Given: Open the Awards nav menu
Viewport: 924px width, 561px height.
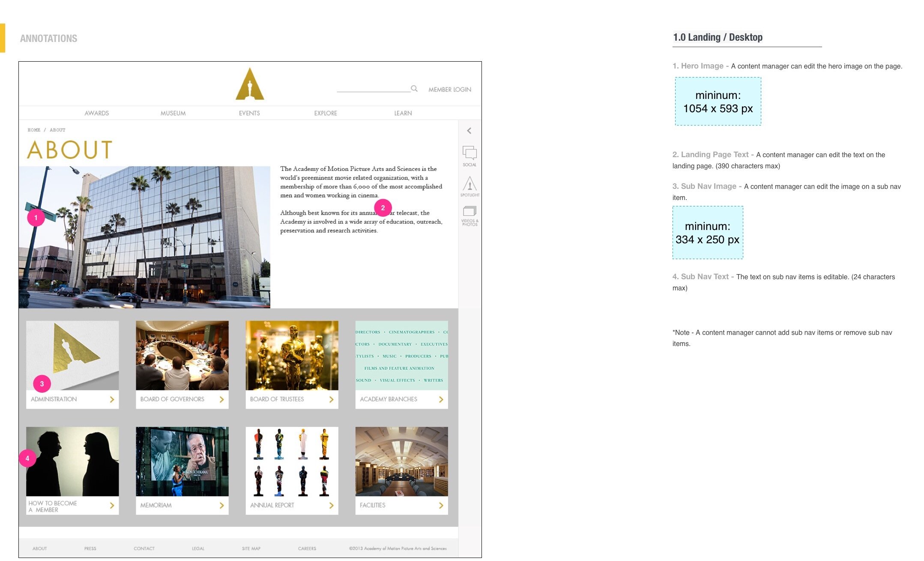Looking at the screenshot, I should pyautogui.click(x=97, y=113).
